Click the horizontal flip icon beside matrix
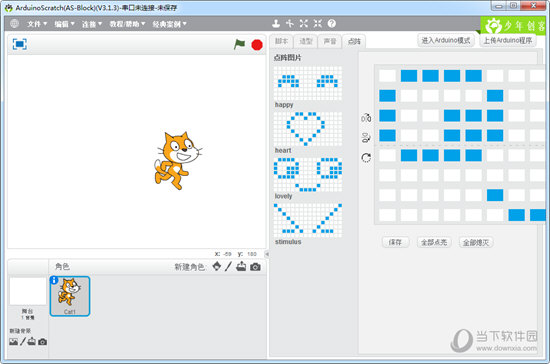 (366, 118)
